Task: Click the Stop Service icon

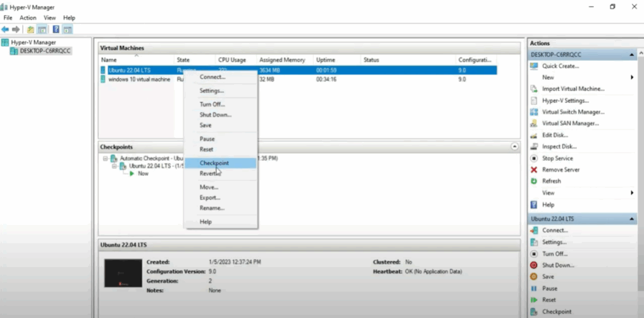Action: pos(534,158)
